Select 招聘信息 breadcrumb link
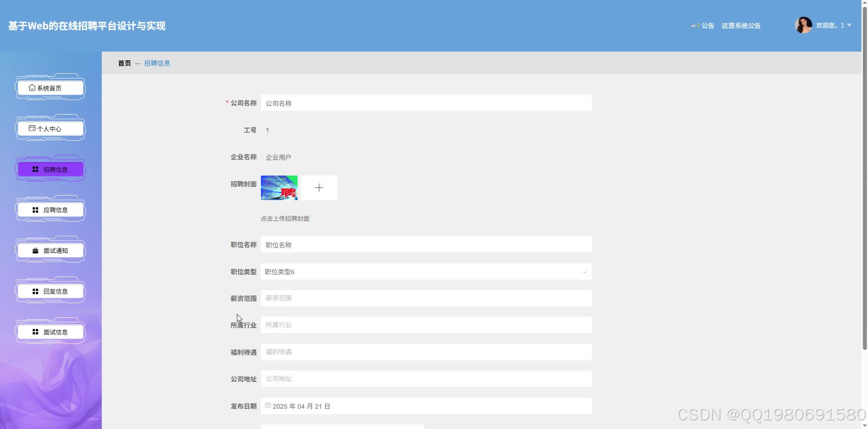The height and width of the screenshot is (429, 868). [157, 63]
